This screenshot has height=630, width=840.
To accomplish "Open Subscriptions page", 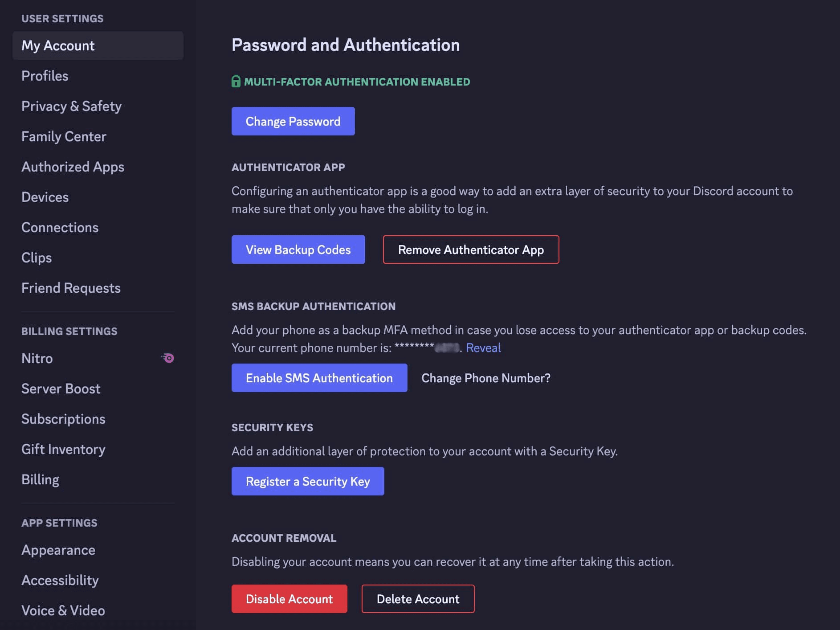I will point(98,419).
